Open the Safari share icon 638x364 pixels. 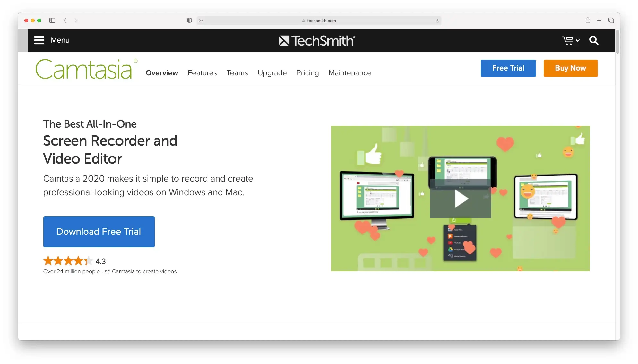click(588, 20)
